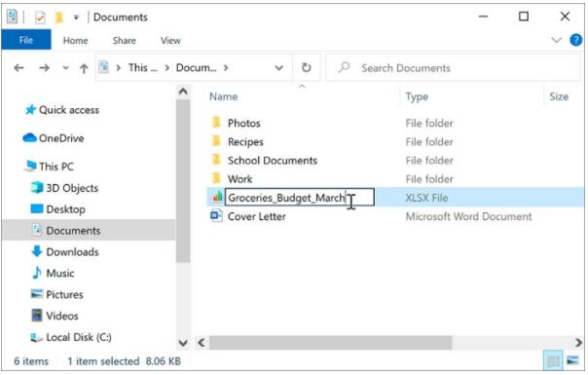588x375 pixels.
Task: Click the Properties icon in quick access toolbar
Action: (x=40, y=18)
